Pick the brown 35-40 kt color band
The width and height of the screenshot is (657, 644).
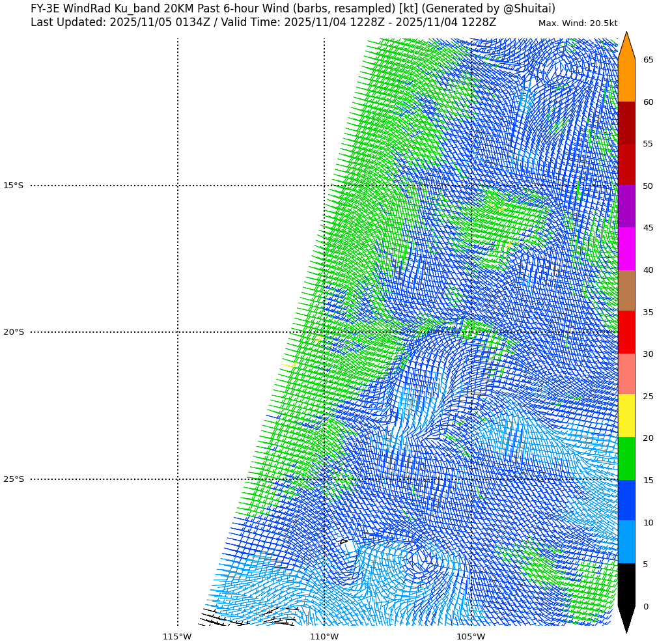click(626, 290)
